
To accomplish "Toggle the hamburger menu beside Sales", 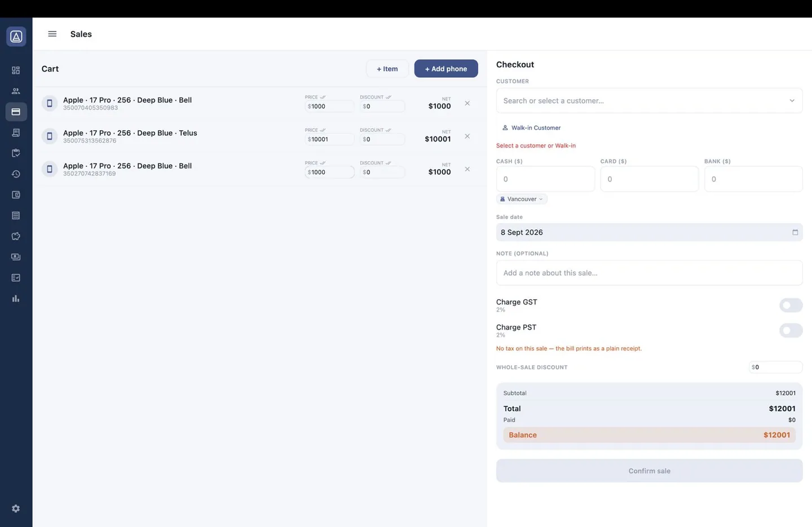I will click(x=52, y=34).
